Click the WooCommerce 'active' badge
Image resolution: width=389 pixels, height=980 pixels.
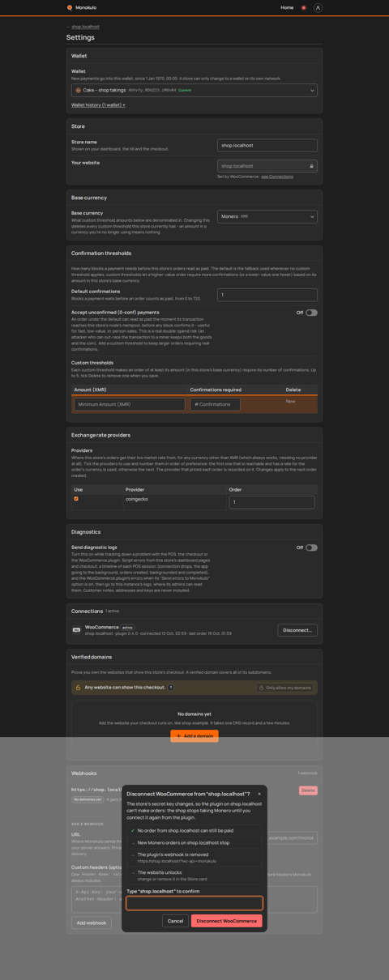pos(127,628)
